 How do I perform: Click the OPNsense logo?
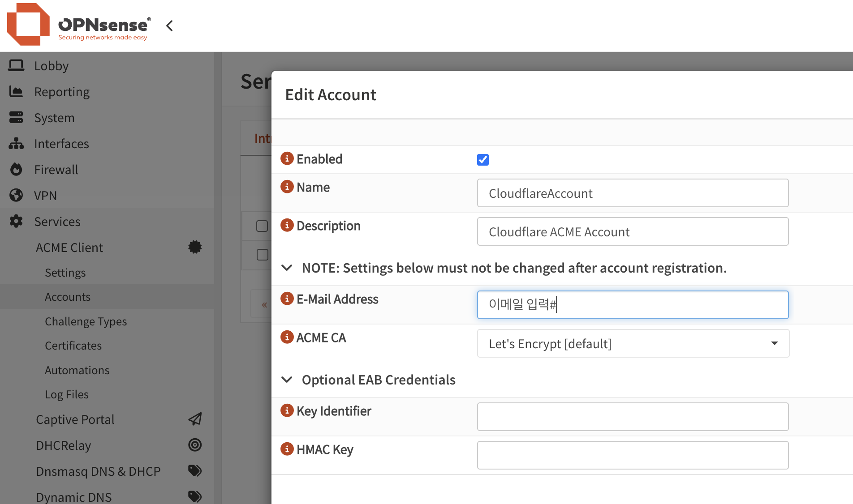click(79, 25)
